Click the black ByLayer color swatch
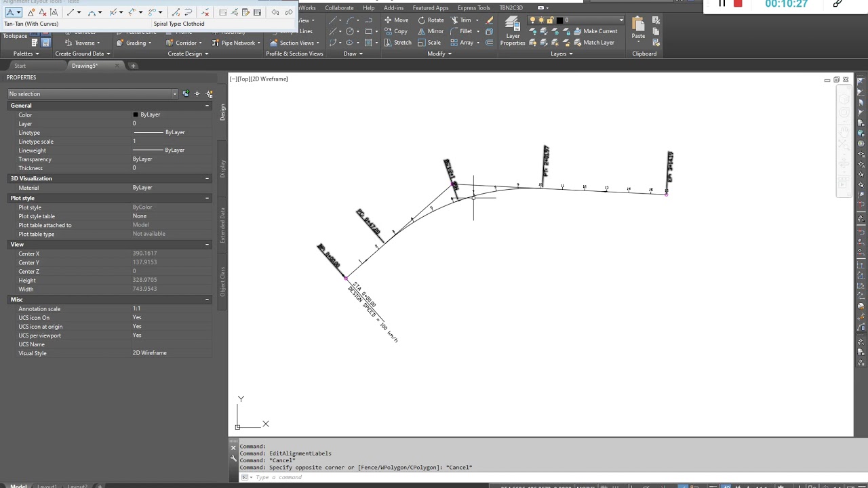The width and height of the screenshot is (868, 488). (136, 115)
